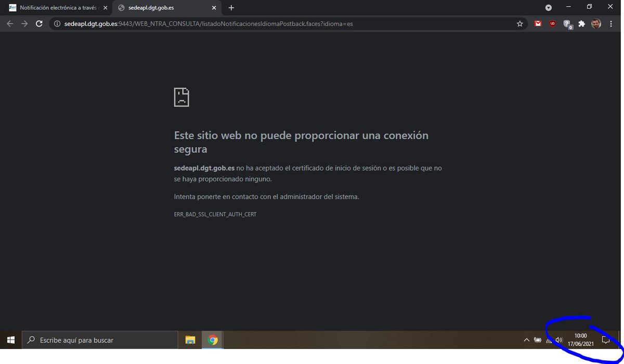Viewport: 624px width, 364px height.
Task: Close the sedeapl.dgt.gob.es tab
Action: [x=214, y=8]
